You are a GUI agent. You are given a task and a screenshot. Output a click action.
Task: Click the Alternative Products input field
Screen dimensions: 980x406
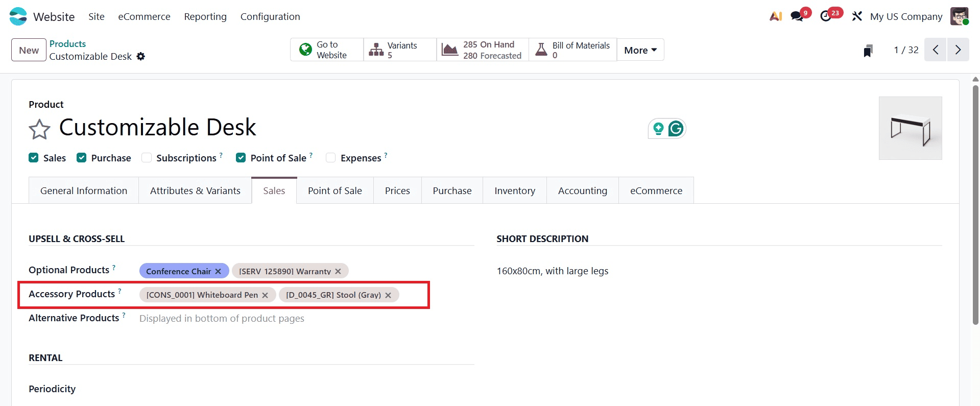point(306,319)
